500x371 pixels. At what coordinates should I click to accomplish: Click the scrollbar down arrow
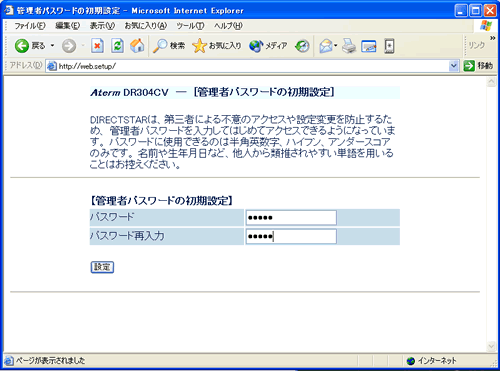coord(491,346)
